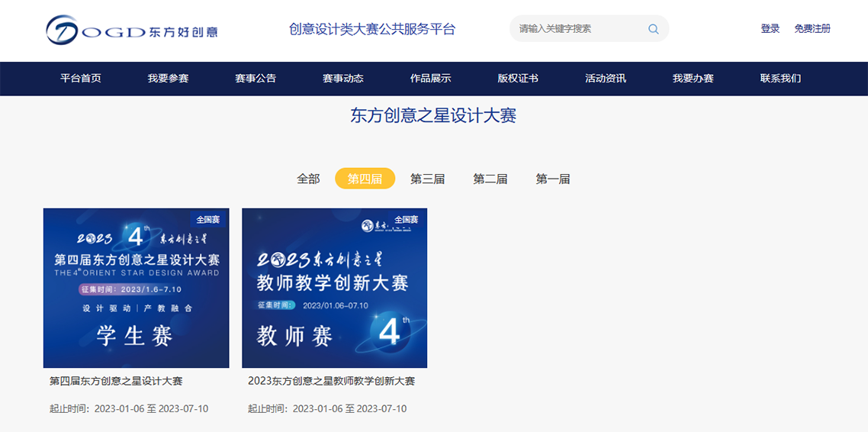Open the 登录 login link

point(770,29)
